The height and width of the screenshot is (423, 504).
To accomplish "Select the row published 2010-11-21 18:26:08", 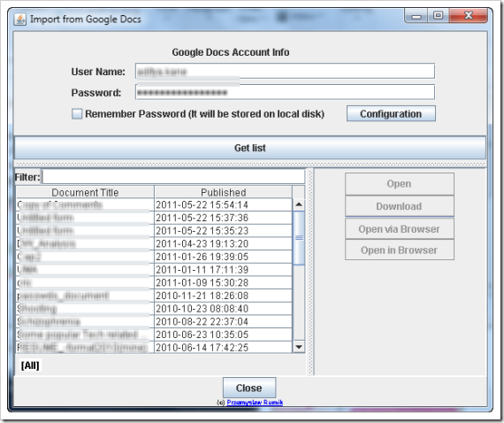I will pos(154,296).
